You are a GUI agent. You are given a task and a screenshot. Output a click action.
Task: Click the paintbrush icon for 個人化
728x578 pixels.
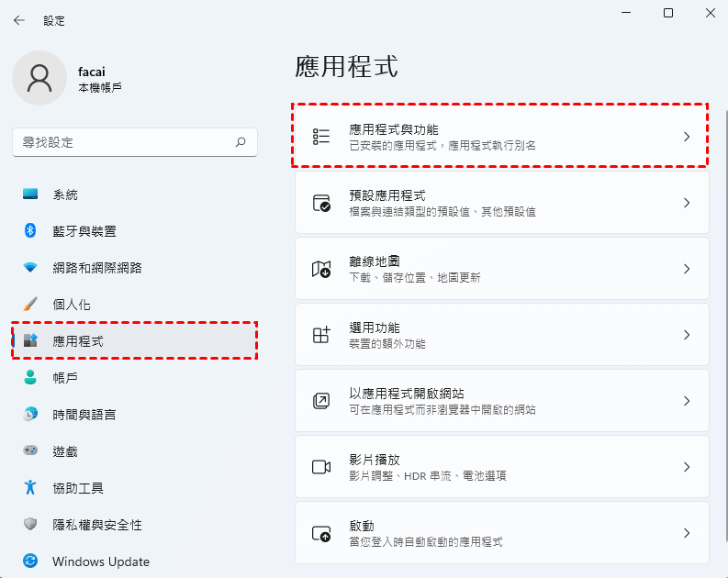pyautogui.click(x=30, y=305)
